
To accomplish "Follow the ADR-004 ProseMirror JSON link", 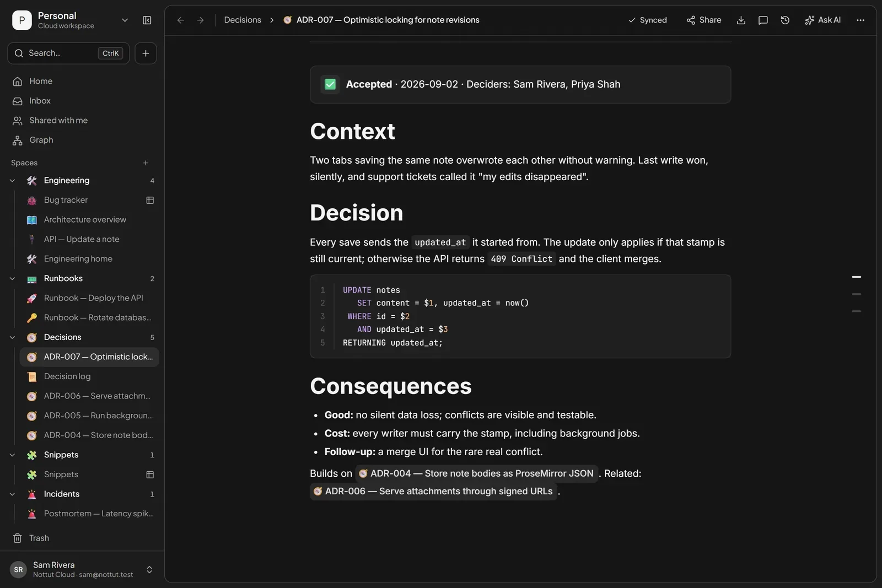I will pyautogui.click(x=477, y=473).
